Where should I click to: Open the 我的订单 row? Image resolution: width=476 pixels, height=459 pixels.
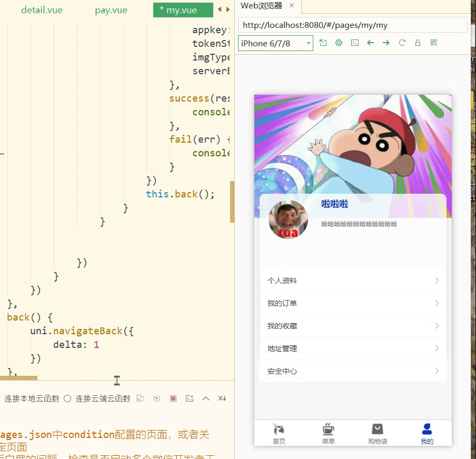(x=353, y=303)
